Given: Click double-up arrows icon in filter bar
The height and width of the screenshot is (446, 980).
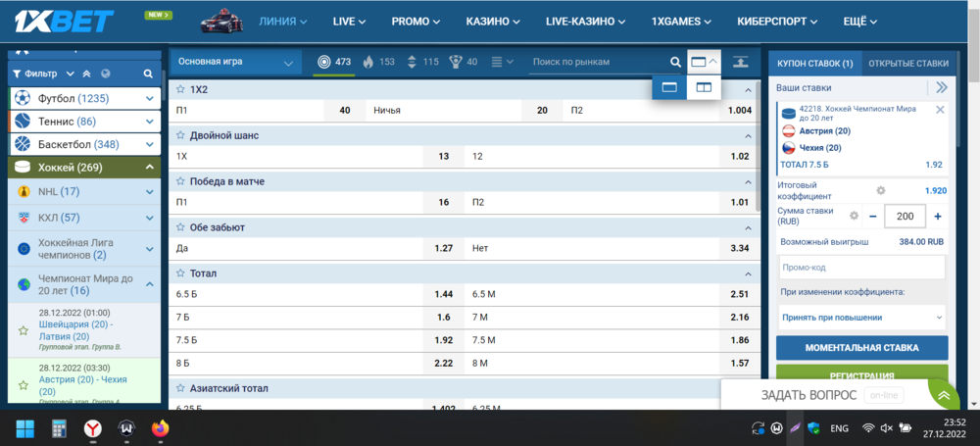Looking at the screenshot, I should pos(87,74).
